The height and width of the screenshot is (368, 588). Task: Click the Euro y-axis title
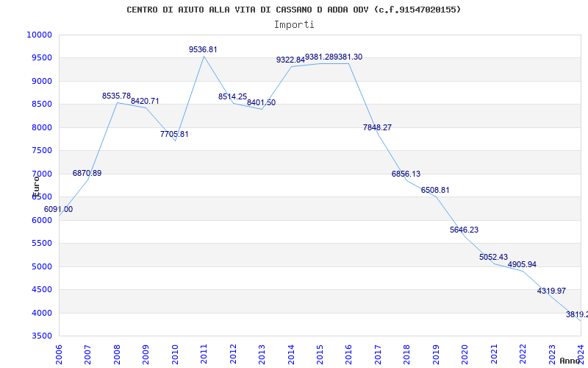click(36, 186)
